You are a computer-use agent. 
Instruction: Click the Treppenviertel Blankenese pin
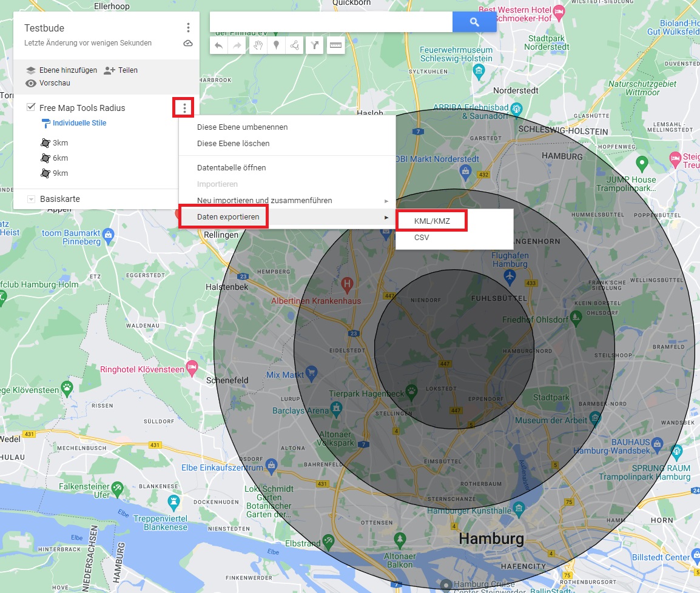click(x=173, y=503)
